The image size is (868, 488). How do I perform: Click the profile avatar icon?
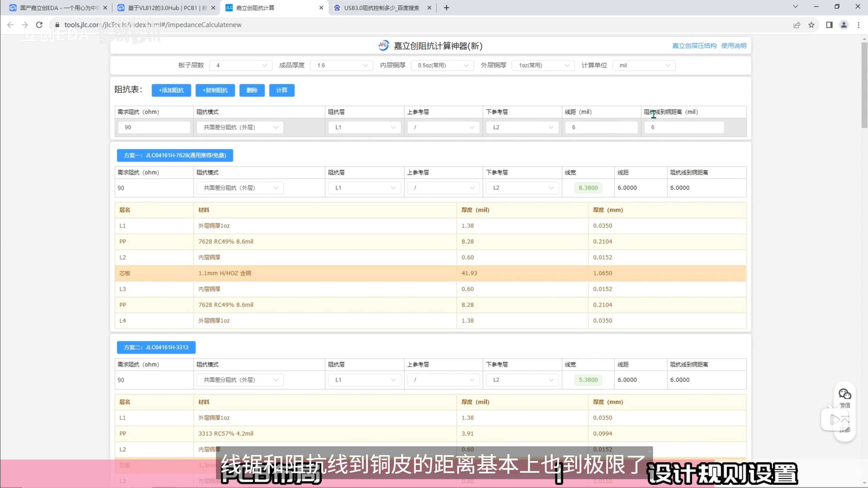pos(844,25)
